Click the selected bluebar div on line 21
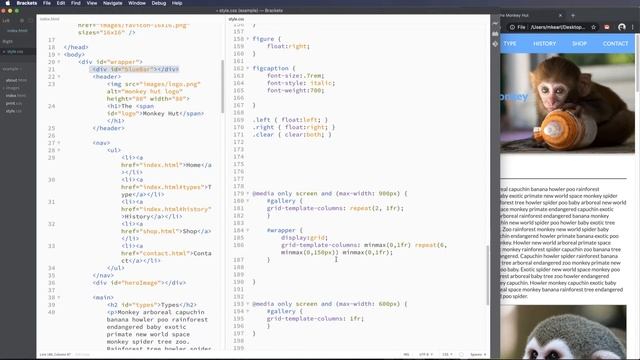The width and height of the screenshot is (640, 360). (135, 69)
